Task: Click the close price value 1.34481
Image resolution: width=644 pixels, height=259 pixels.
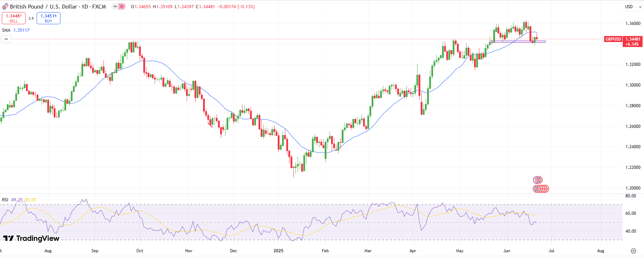Action: (x=207, y=7)
